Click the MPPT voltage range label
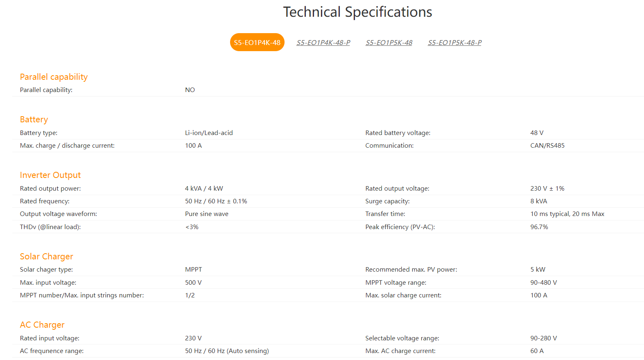The height and width of the screenshot is (360, 644). [x=396, y=283]
